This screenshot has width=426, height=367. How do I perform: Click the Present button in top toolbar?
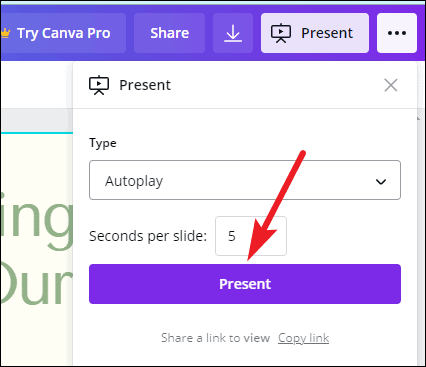315,33
